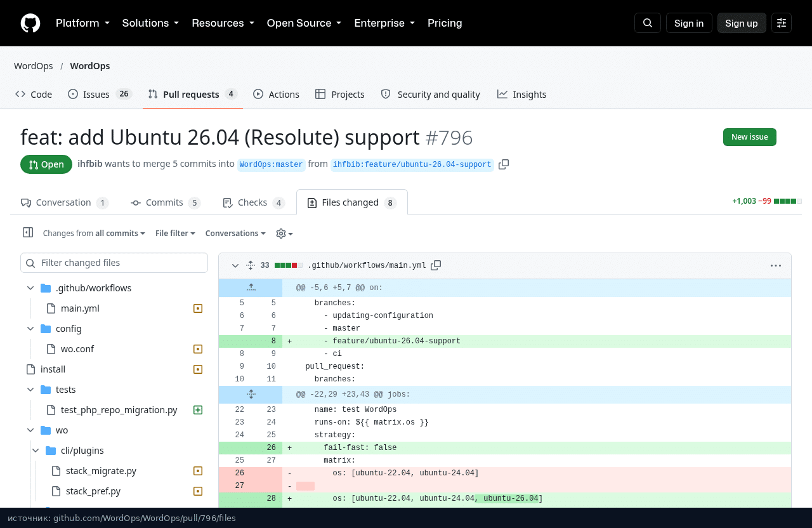Open the WordOps repository link
The width and height of the screenshot is (812, 528).
(x=90, y=66)
